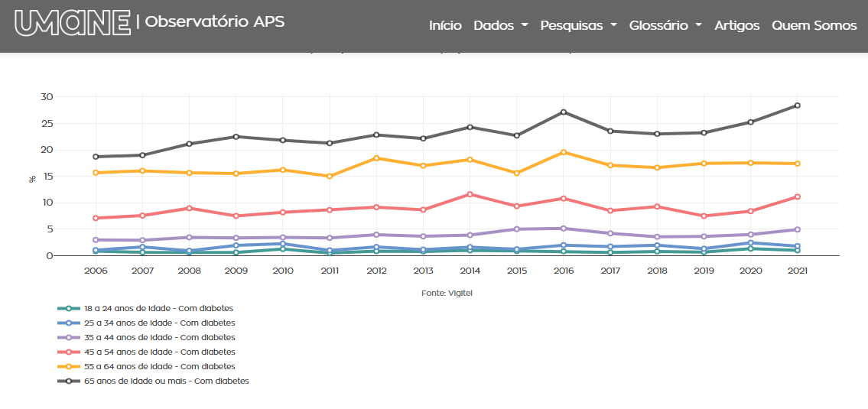Select the 2009 point on the gray line
Screen dimensions: 868x409
coord(236,137)
